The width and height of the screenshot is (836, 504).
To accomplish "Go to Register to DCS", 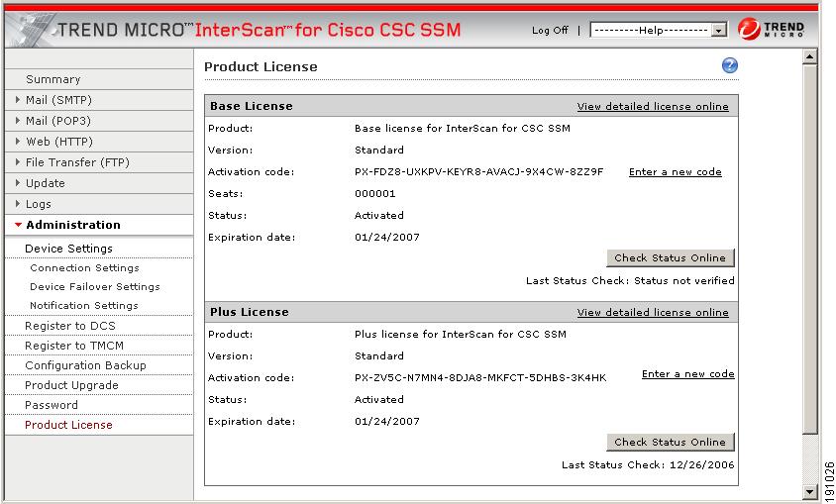I will 70,326.
